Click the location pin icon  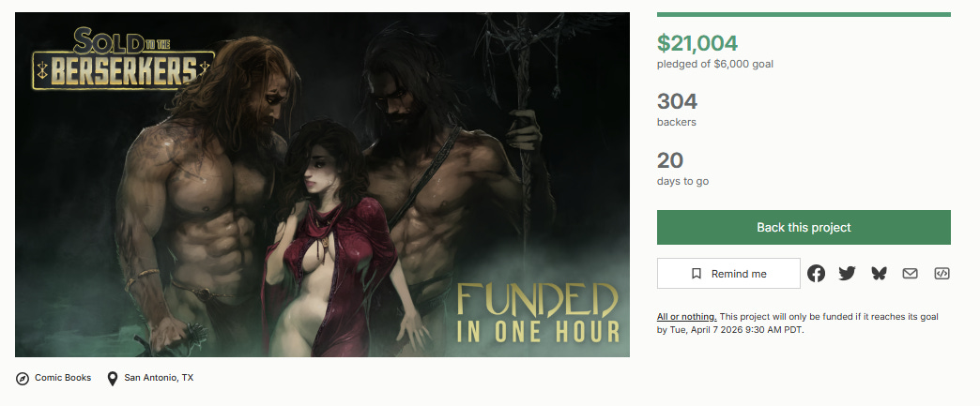tap(113, 379)
